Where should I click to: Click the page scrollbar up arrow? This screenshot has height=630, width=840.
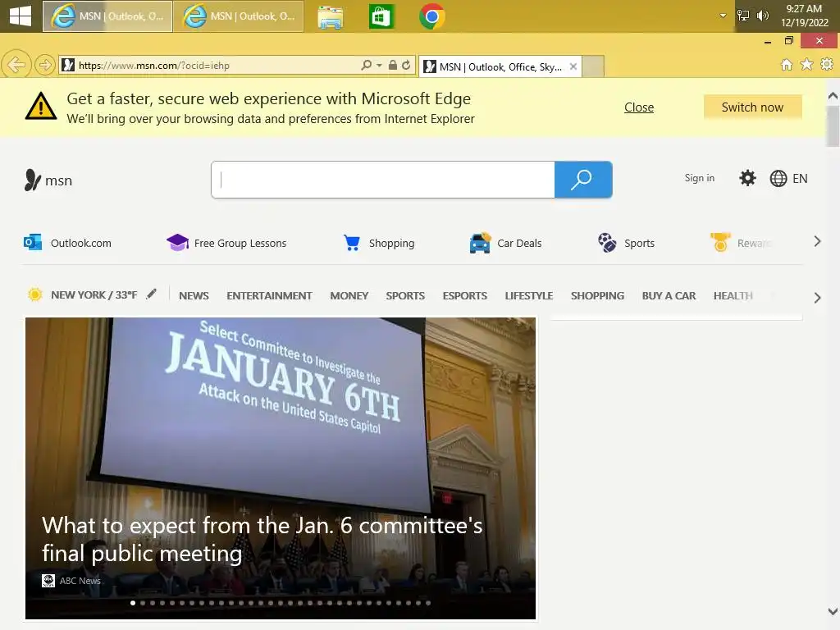coord(833,96)
